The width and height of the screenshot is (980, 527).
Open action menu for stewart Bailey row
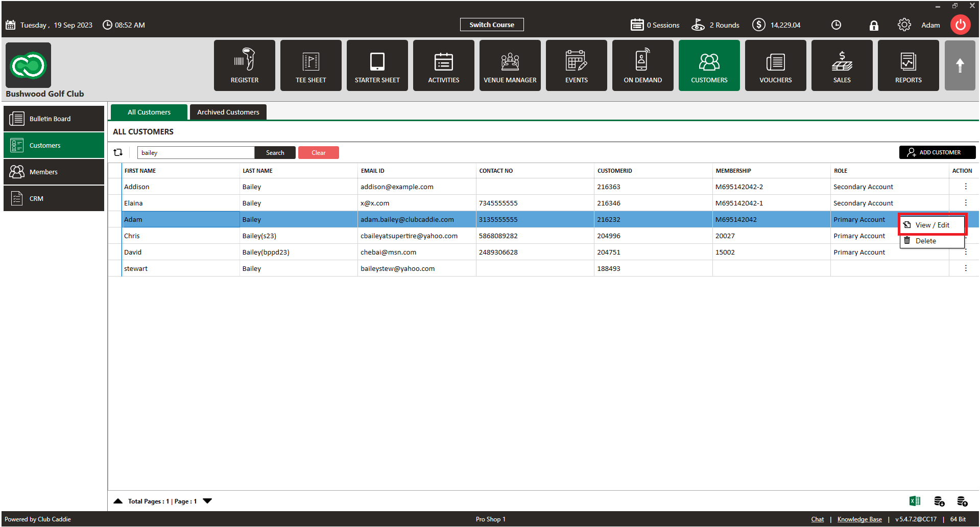tap(965, 268)
